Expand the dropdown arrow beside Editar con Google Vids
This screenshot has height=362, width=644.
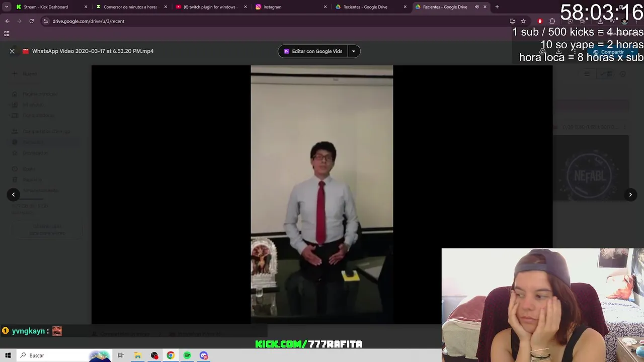(x=354, y=51)
